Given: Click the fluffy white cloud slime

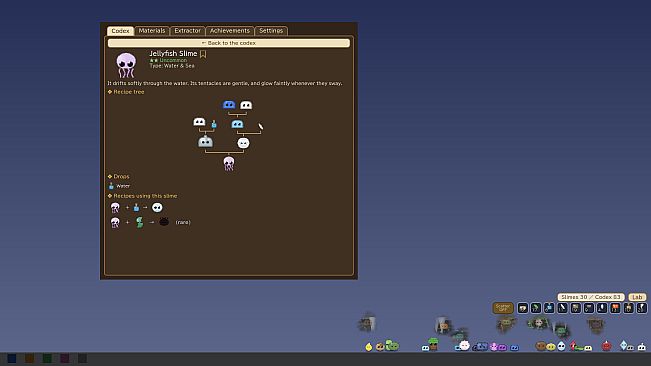Looking at the screenshot, I should click(464, 345).
